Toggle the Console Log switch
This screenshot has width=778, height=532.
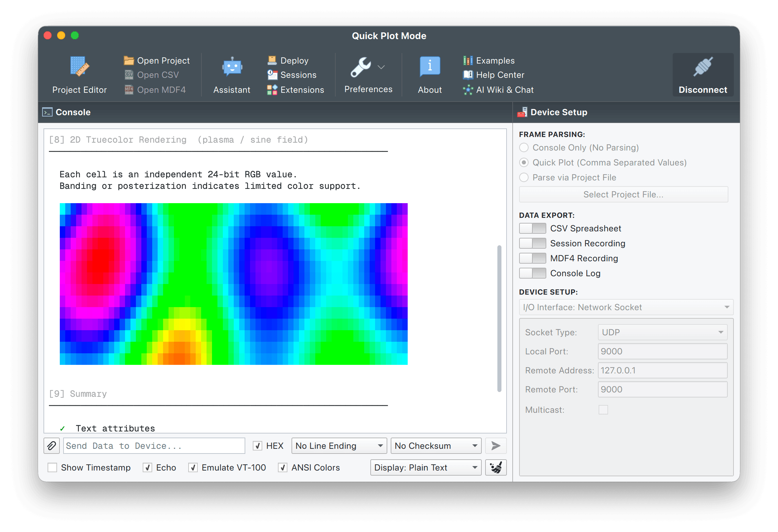[532, 273]
